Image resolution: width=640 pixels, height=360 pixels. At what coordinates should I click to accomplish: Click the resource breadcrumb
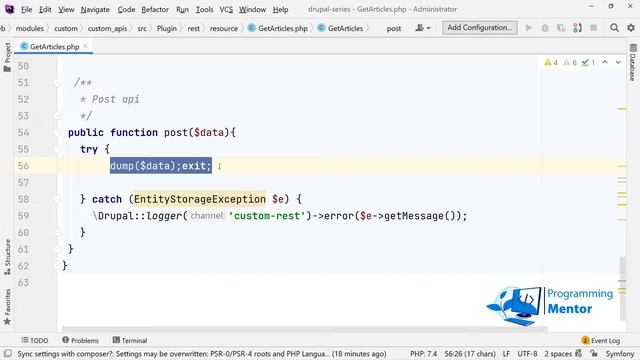(224, 28)
